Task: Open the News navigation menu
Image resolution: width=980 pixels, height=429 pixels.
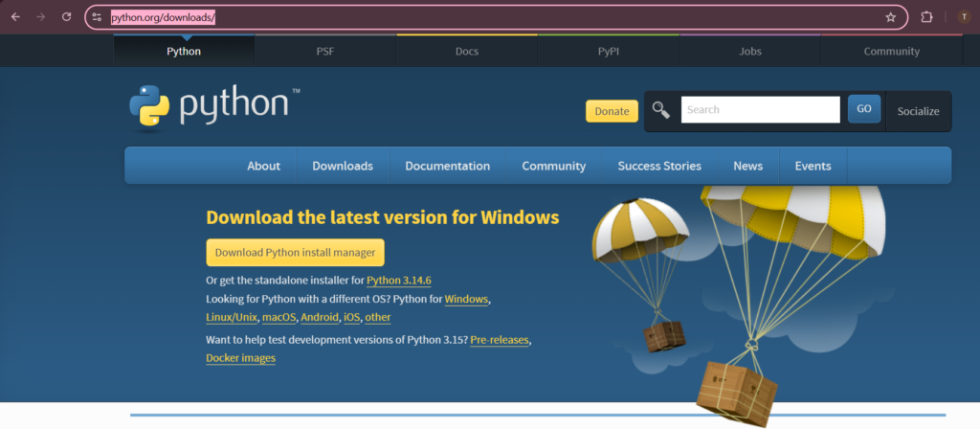Action: [748, 166]
